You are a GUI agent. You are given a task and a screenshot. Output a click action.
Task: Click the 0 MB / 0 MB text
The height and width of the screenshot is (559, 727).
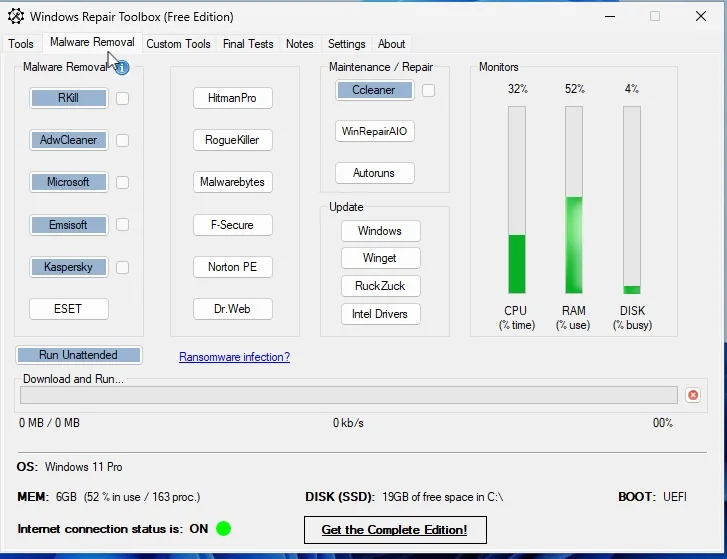pos(49,423)
